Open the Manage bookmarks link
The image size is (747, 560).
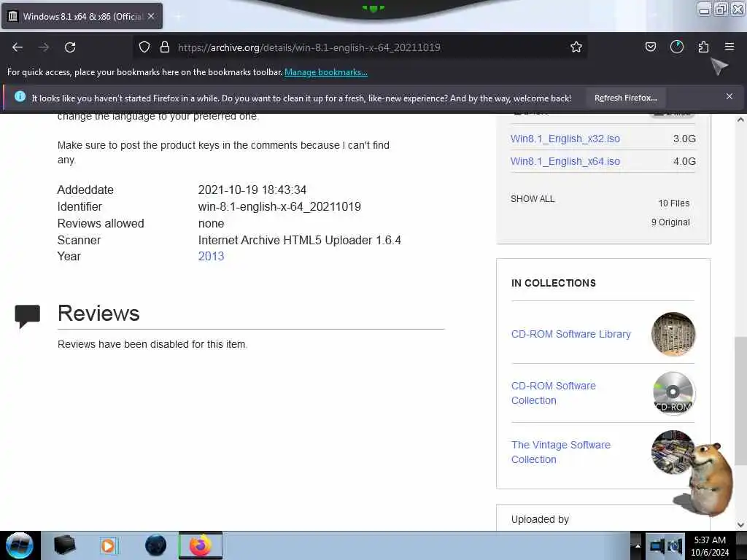326,72
